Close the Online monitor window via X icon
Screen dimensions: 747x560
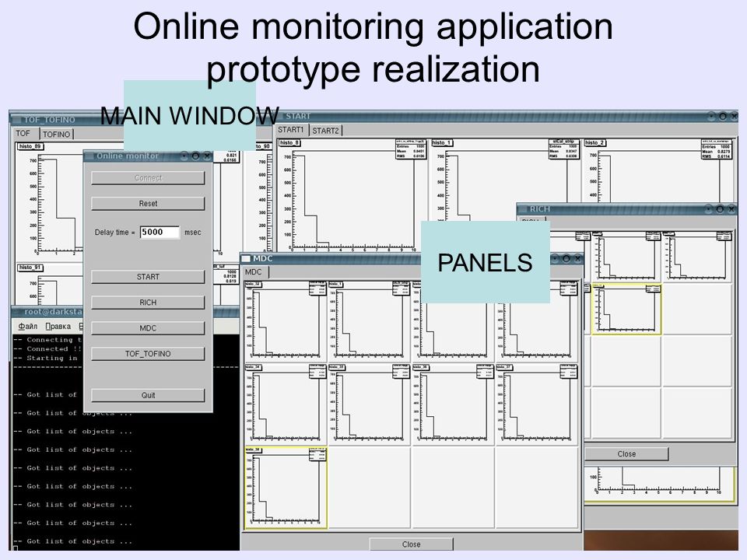[x=207, y=156]
